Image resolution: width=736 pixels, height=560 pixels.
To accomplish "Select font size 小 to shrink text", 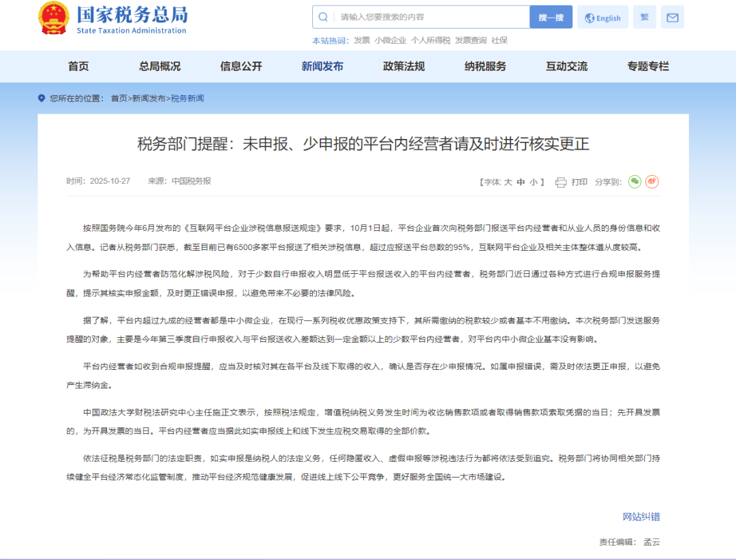I will 534,182.
